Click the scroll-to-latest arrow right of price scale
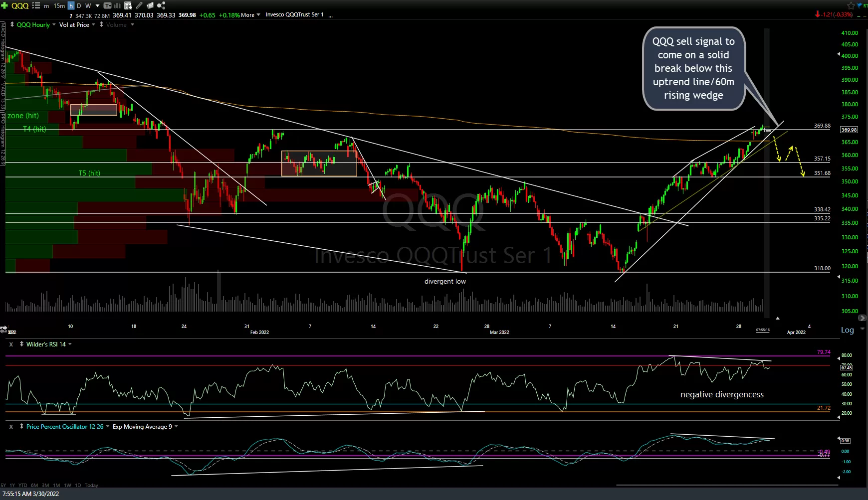The width and height of the screenshot is (868, 500). click(x=862, y=318)
